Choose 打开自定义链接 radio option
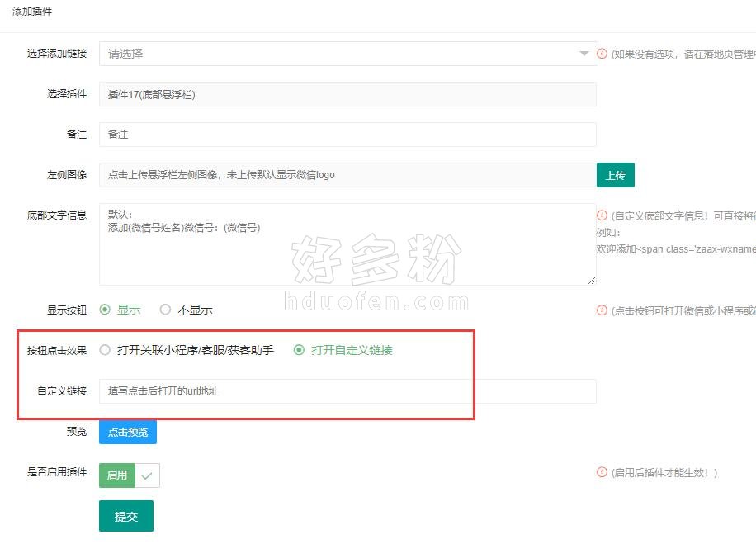756x544 pixels. 299,350
